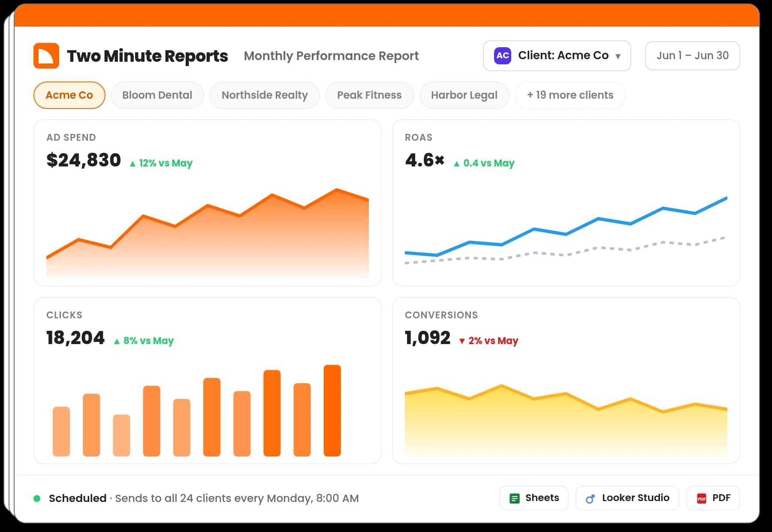Click the red down arrow beside 2% vs May
The image size is (772, 532).
point(462,342)
